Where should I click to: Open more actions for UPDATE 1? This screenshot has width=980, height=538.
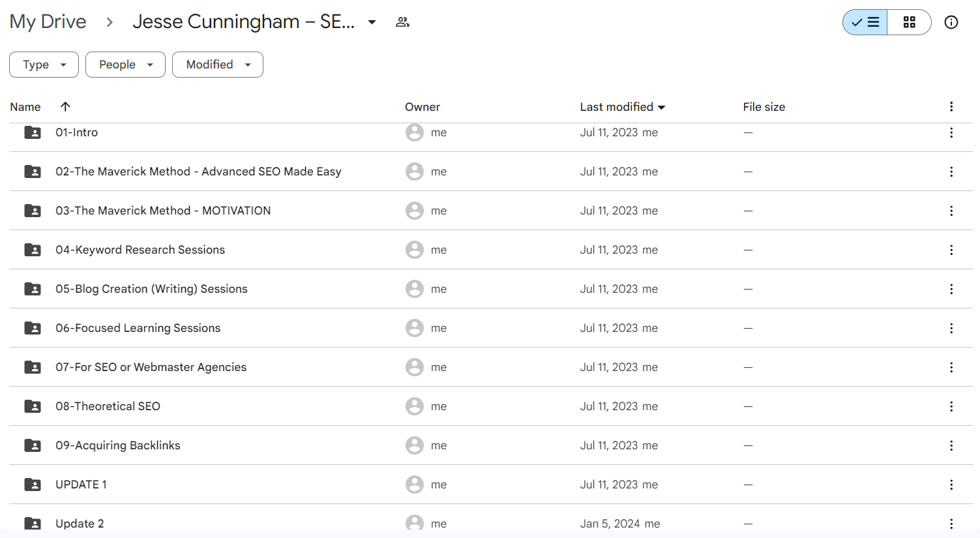pos(951,485)
